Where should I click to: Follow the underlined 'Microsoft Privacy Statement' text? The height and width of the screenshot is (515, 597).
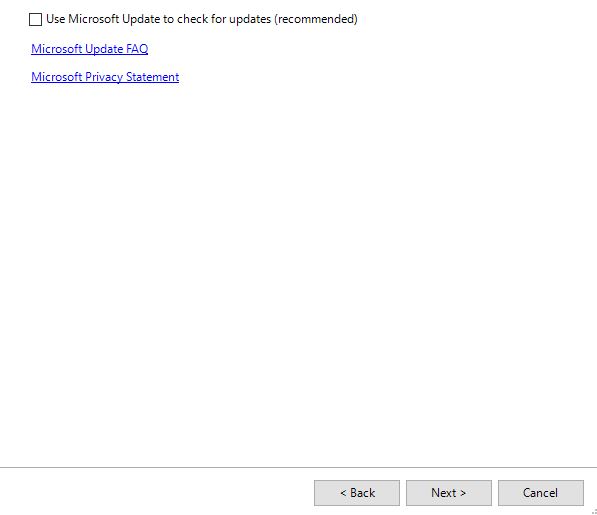point(105,77)
